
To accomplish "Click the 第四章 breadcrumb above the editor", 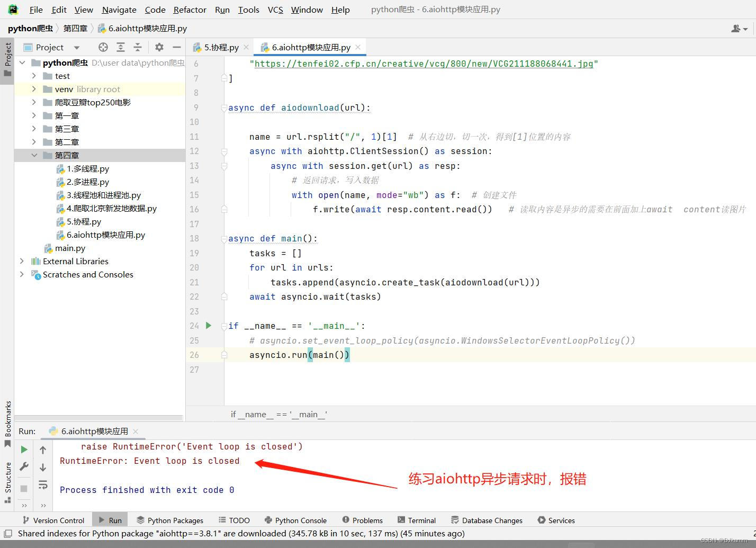I will [75, 28].
